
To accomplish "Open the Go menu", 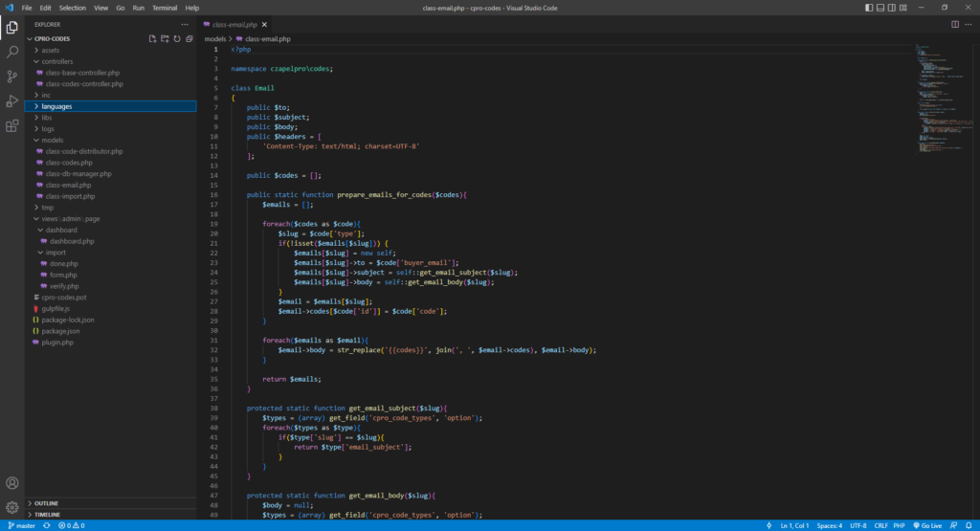I will click(x=120, y=8).
